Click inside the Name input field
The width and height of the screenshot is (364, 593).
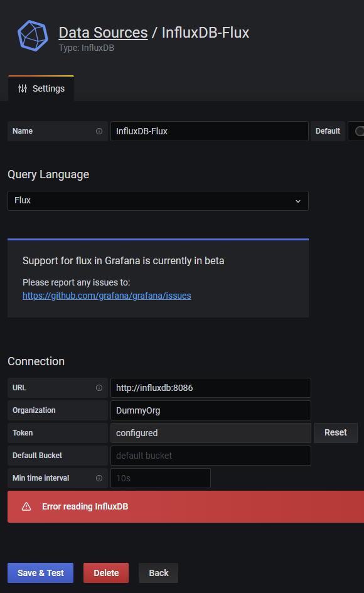pos(210,131)
